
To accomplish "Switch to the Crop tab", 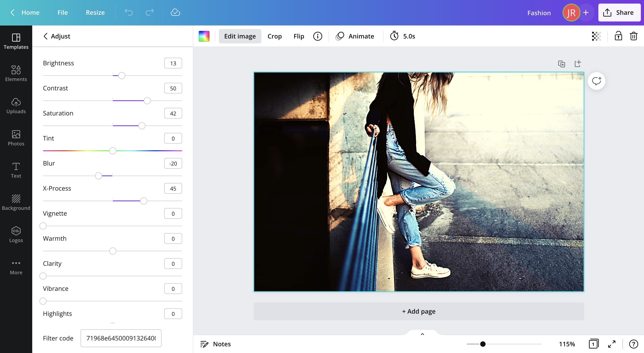I will (x=275, y=36).
